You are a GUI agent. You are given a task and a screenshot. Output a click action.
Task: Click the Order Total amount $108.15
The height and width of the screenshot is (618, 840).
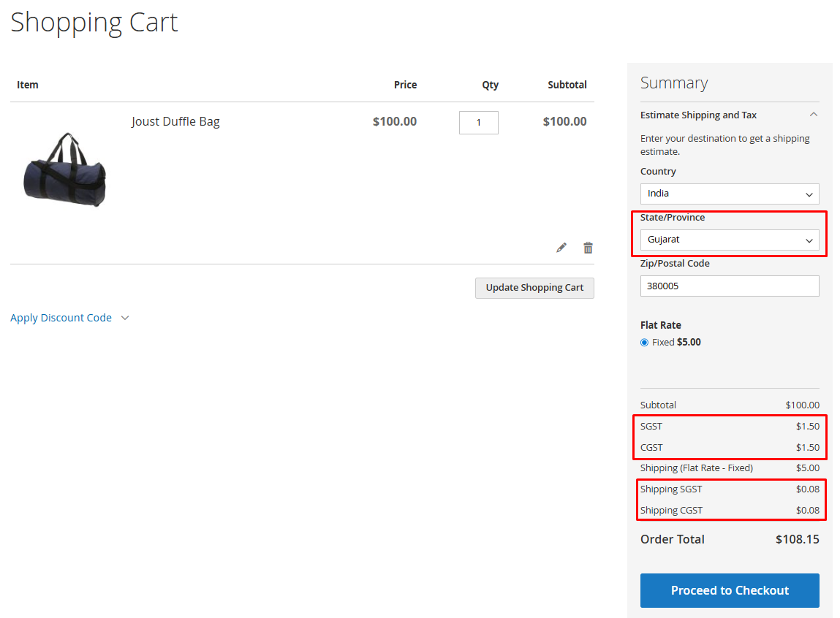coord(797,539)
